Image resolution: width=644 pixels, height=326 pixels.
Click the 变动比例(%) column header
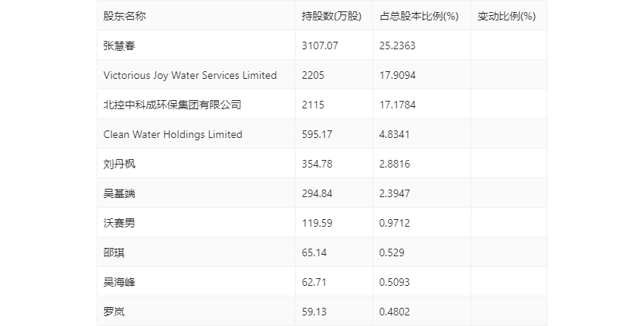[506, 16]
